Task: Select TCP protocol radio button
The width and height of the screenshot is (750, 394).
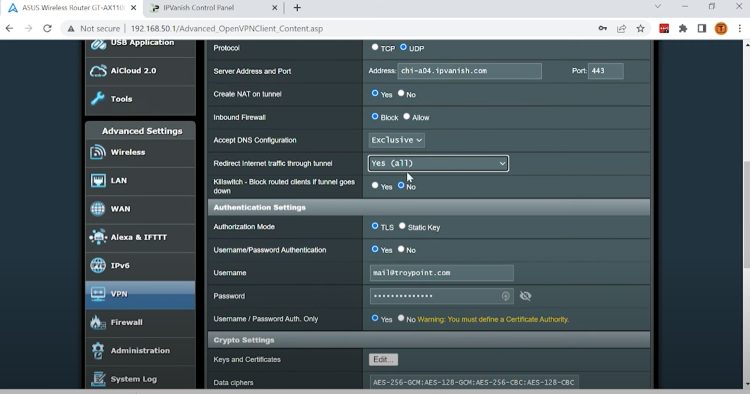Action: pyautogui.click(x=375, y=47)
